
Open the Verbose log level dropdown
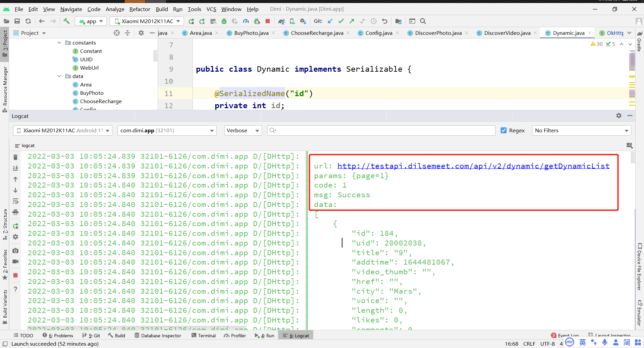point(243,130)
